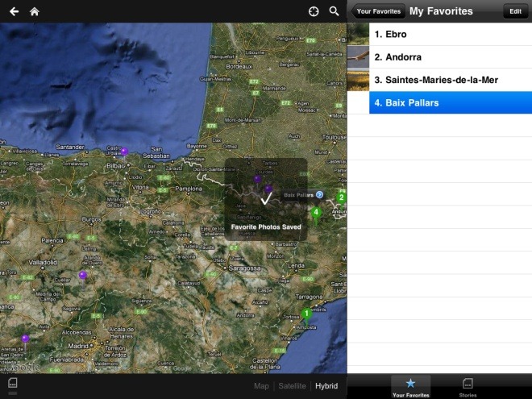Viewport: 532px width, 399px height.
Task: Open the Saintes-Maries-de-la-Mer thumbnail photo
Action: pyautogui.click(x=358, y=80)
